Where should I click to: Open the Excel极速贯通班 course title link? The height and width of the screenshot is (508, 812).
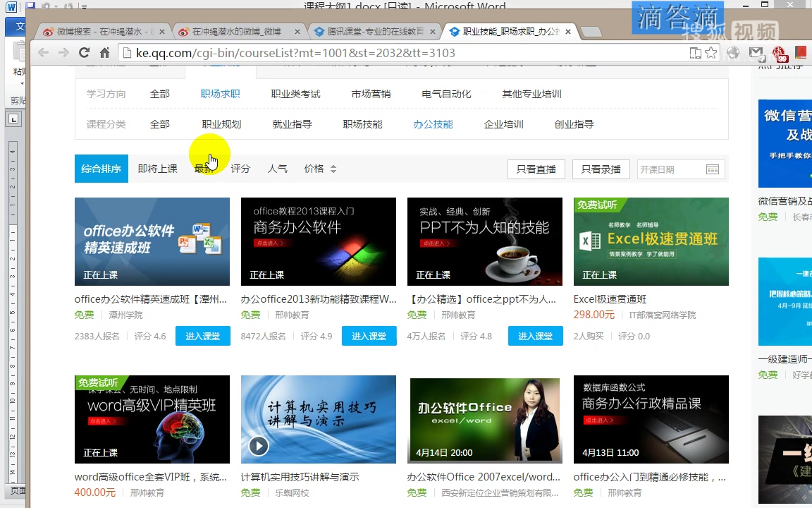click(610, 299)
